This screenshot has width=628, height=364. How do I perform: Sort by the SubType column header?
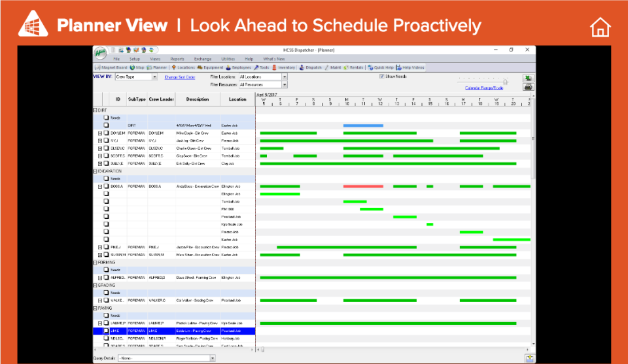[x=137, y=99]
